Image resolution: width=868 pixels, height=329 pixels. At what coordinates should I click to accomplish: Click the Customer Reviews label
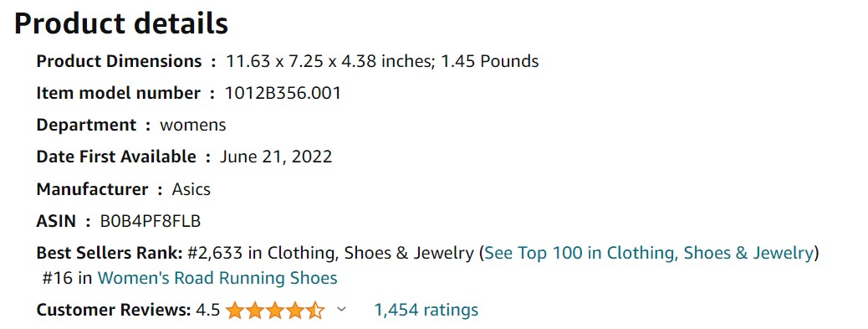pos(114,311)
